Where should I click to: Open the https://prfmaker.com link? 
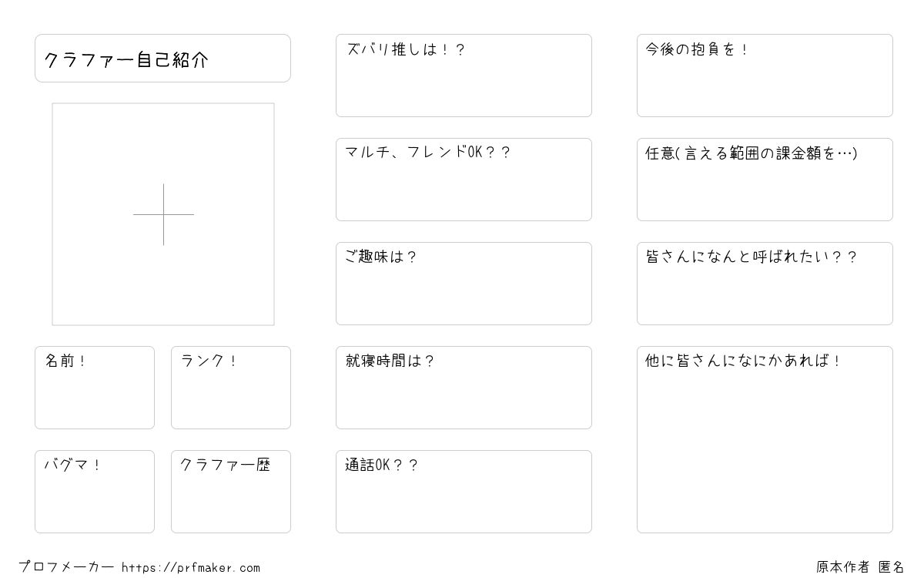coord(191,568)
